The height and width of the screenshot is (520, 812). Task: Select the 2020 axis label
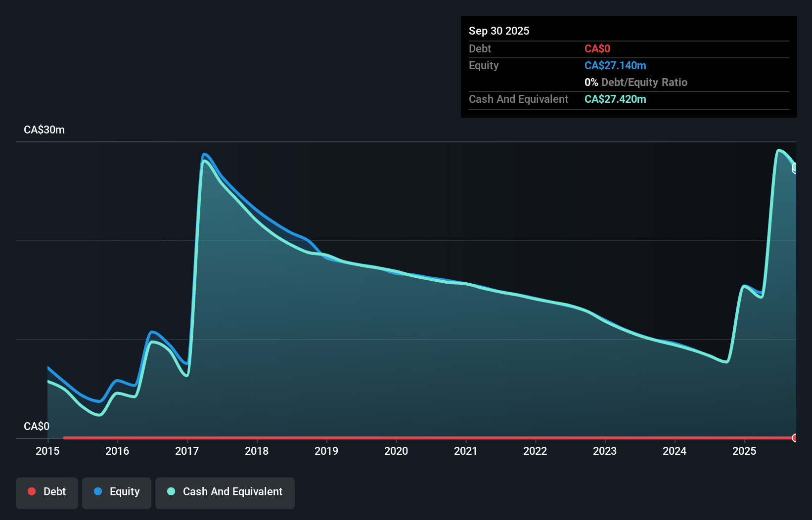point(396,451)
